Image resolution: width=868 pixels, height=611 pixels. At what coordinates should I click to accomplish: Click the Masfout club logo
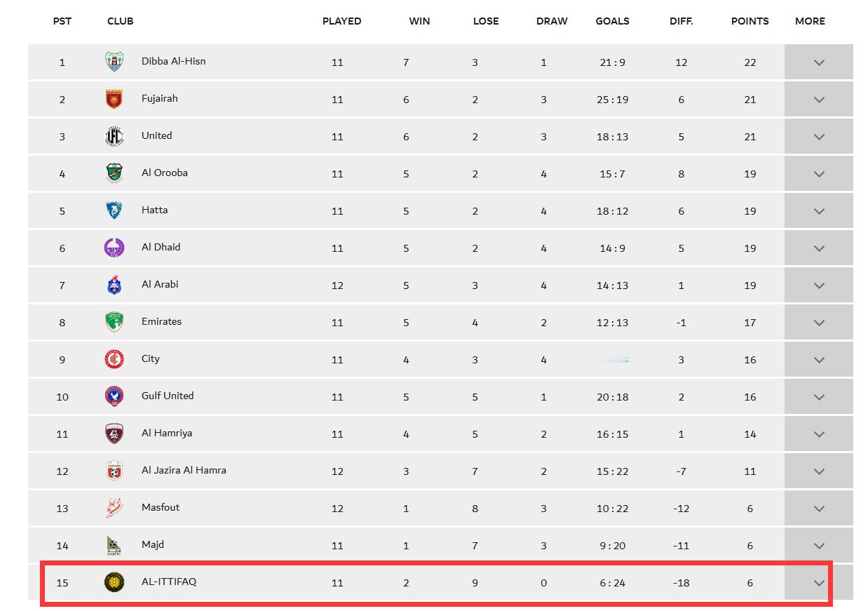(x=114, y=508)
